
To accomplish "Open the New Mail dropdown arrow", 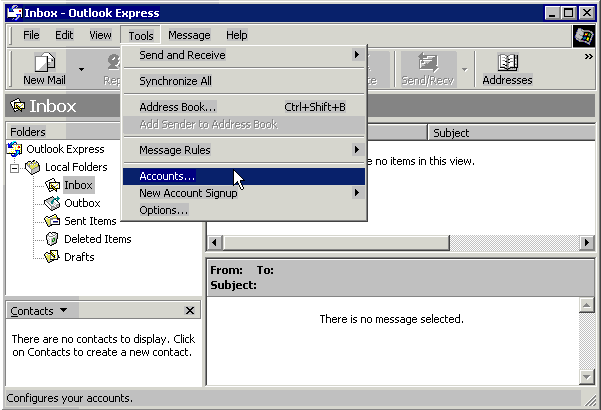I will point(81,70).
